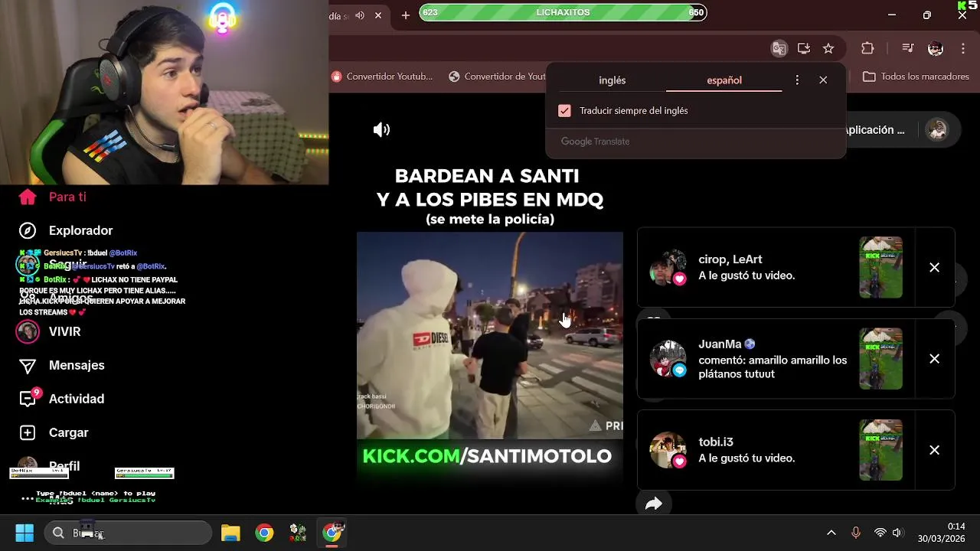The height and width of the screenshot is (551, 980).
Task: Open File Explorer from taskbar
Action: pos(230,533)
